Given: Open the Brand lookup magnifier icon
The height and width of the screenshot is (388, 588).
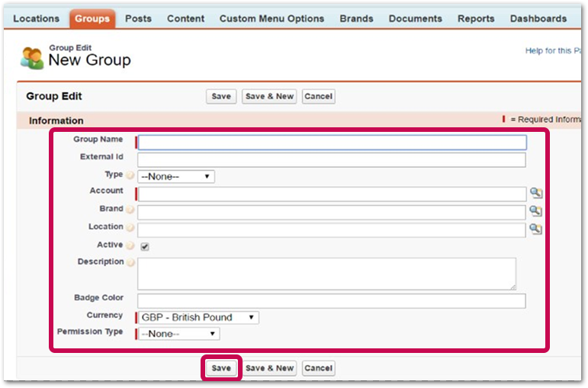Looking at the screenshot, I should point(536,211).
